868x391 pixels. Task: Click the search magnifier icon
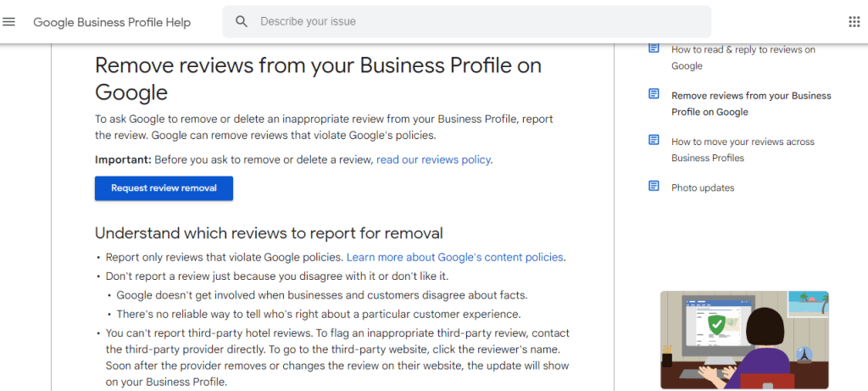coord(242,21)
